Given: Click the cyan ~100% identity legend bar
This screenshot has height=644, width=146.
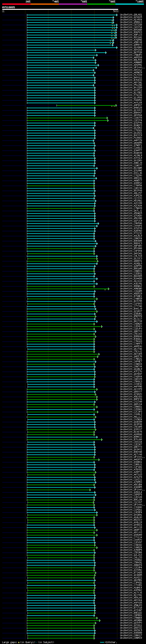Looking at the screenshot, I should (130, 4).
